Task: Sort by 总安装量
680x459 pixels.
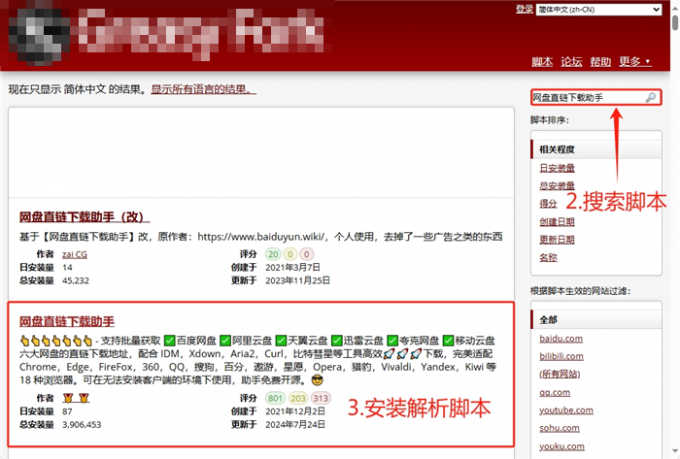Action: tap(557, 185)
